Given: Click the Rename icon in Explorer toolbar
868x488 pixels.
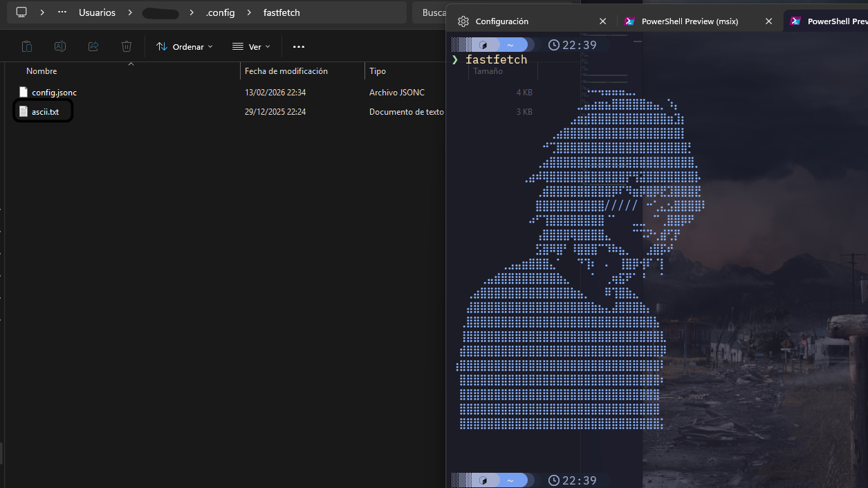Looking at the screenshot, I should (60, 46).
